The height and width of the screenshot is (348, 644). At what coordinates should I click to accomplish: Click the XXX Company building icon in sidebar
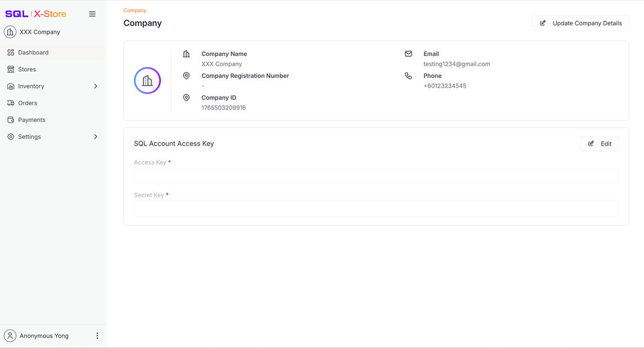(10, 32)
